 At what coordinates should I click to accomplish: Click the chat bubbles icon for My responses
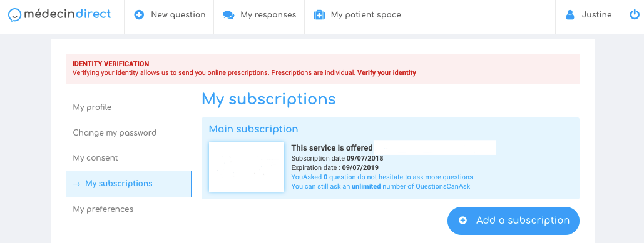228,15
